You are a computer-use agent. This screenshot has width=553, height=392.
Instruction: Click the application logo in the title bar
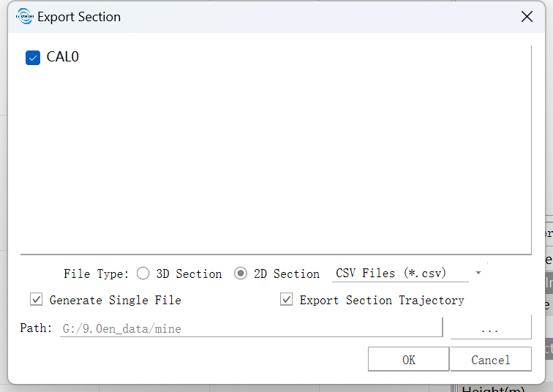click(25, 16)
